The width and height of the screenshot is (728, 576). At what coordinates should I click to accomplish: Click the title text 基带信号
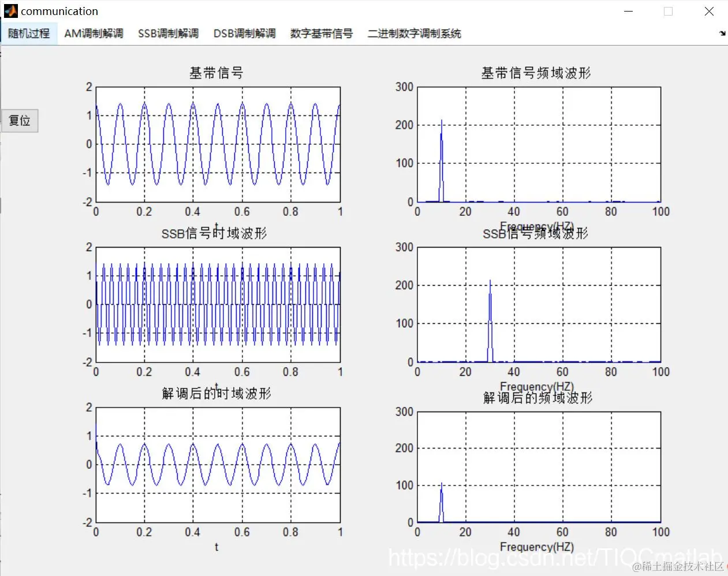click(216, 73)
